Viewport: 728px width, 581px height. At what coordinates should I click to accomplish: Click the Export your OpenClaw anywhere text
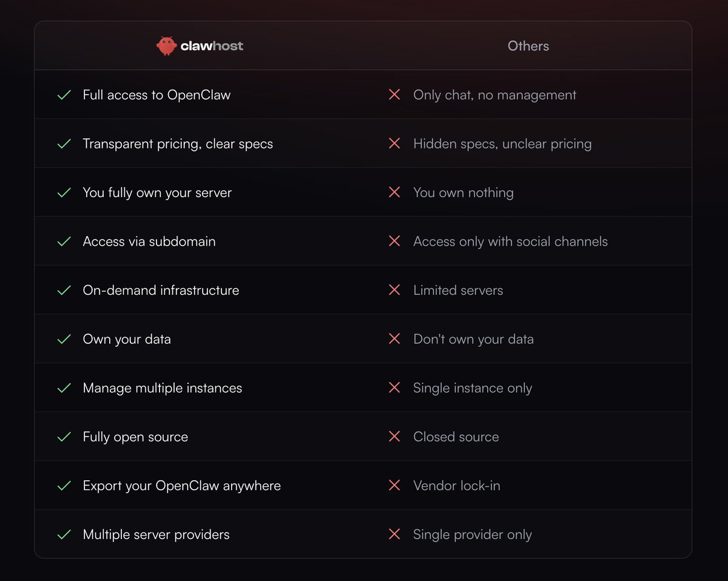pos(182,486)
